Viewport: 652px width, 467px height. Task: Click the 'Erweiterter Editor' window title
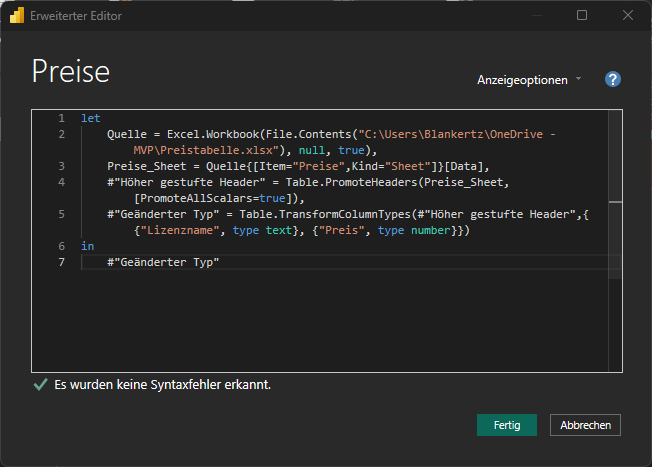(x=76, y=16)
